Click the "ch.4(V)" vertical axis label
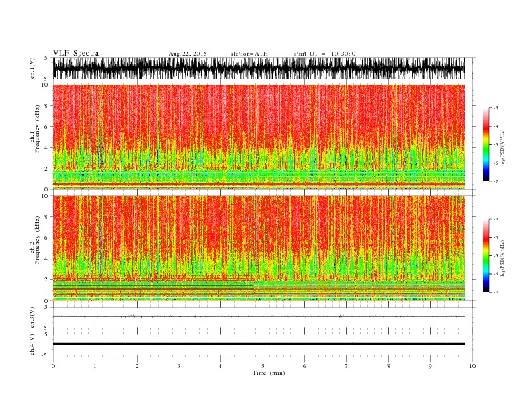 tap(32, 345)
